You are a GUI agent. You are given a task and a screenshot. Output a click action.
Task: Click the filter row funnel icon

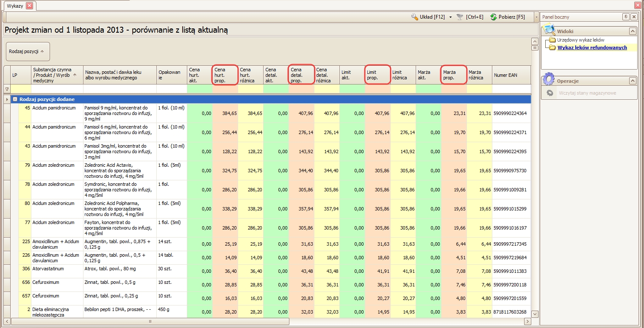pyautogui.click(x=7, y=89)
